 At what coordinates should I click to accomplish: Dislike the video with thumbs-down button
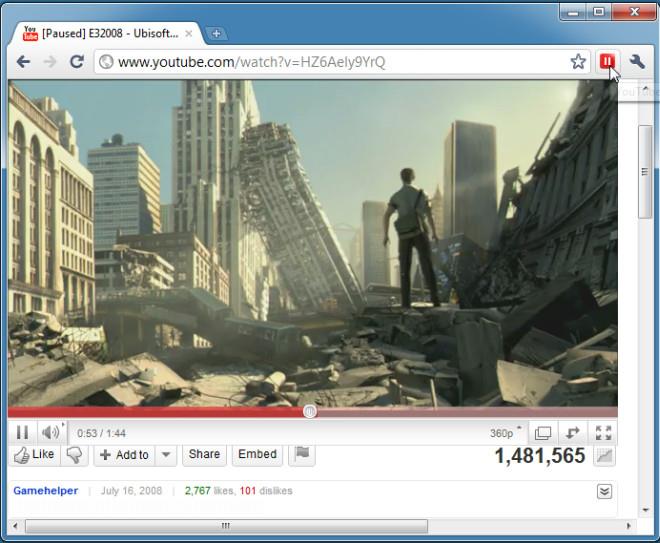click(x=74, y=455)
